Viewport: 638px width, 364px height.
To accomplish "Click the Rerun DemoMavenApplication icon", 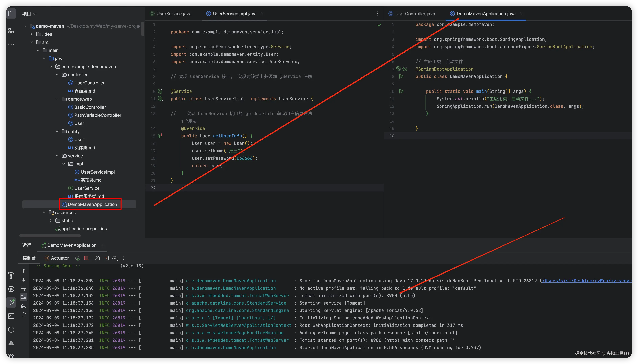I will 77,258.
